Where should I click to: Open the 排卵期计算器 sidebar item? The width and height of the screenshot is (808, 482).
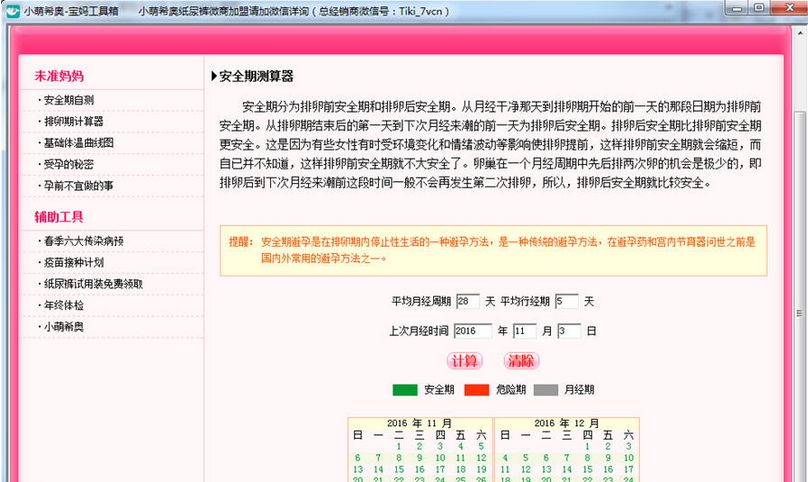click(x=74, y=122)
